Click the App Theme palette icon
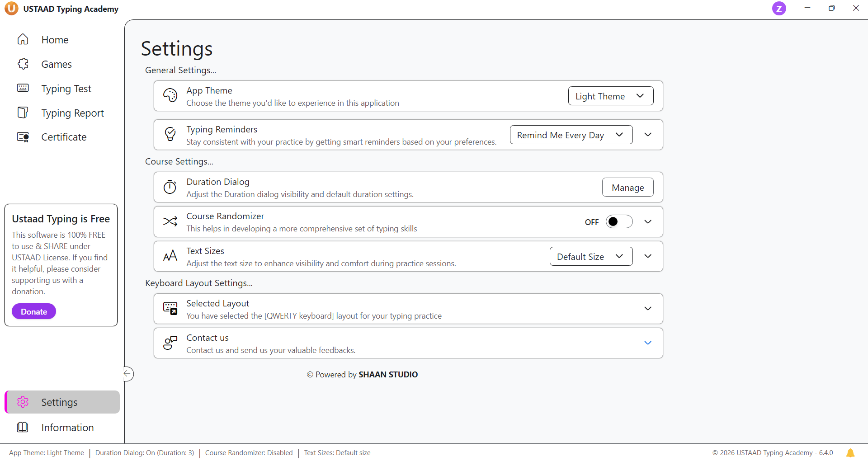The width and height of the screenshot is (868, 461). tap(170, 96)
